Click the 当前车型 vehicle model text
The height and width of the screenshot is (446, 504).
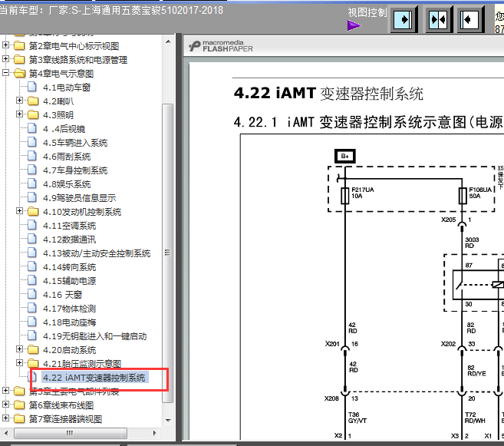pos(111,10)
